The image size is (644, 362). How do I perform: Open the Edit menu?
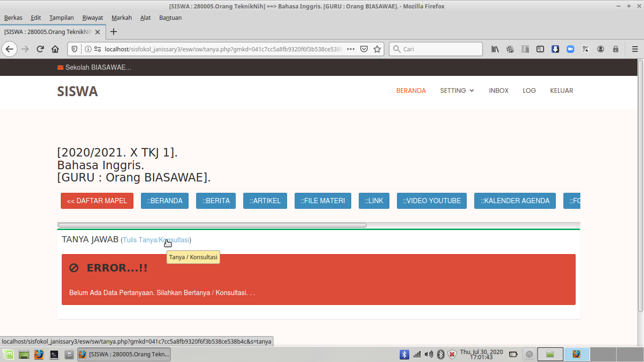tap(36, 17)
